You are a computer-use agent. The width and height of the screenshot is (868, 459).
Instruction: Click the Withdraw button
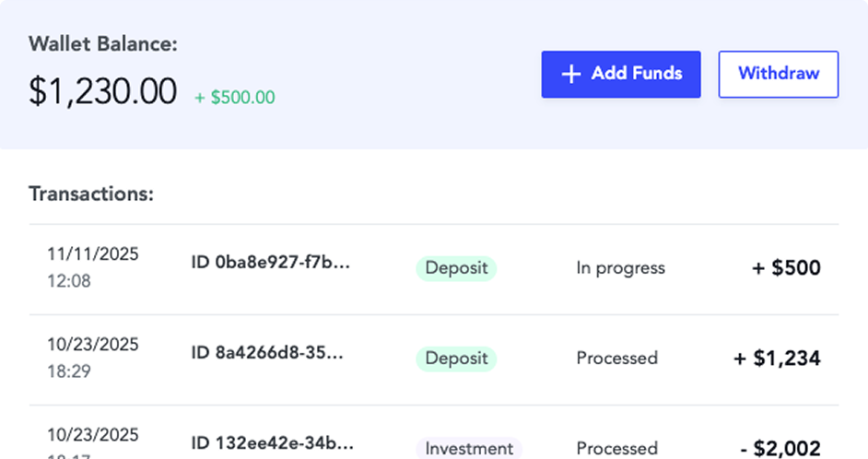click(x=778, y=74)
